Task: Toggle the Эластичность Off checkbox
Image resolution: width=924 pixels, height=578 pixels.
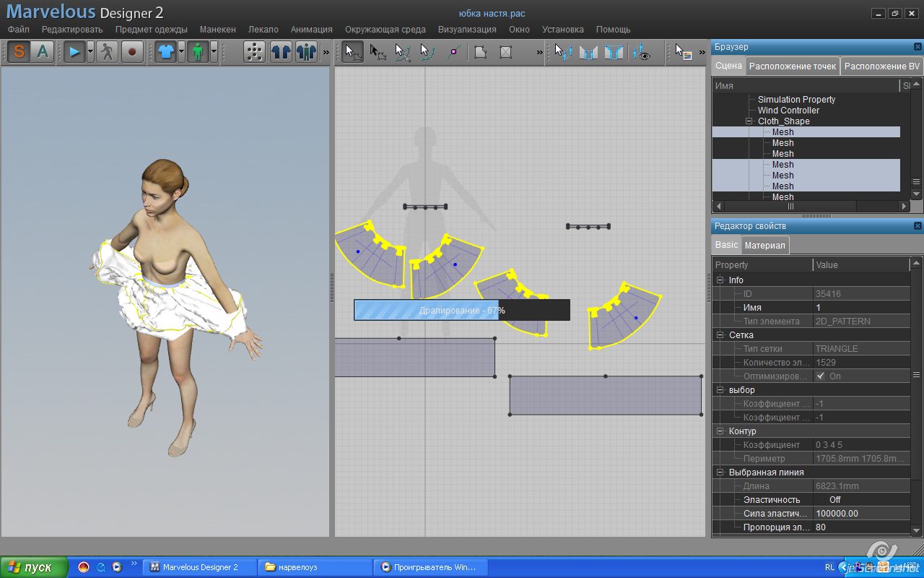Action: pyautogui.click(x=820, y=500)
